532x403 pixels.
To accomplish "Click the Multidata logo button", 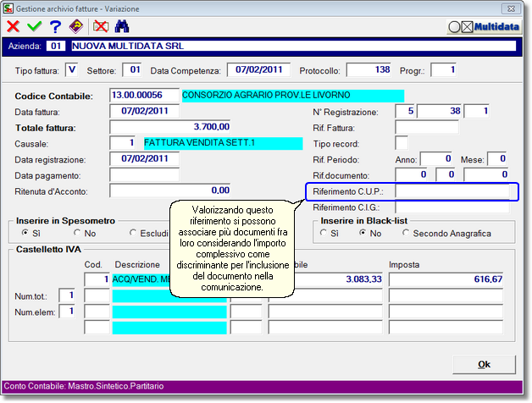I will point(484,27).
